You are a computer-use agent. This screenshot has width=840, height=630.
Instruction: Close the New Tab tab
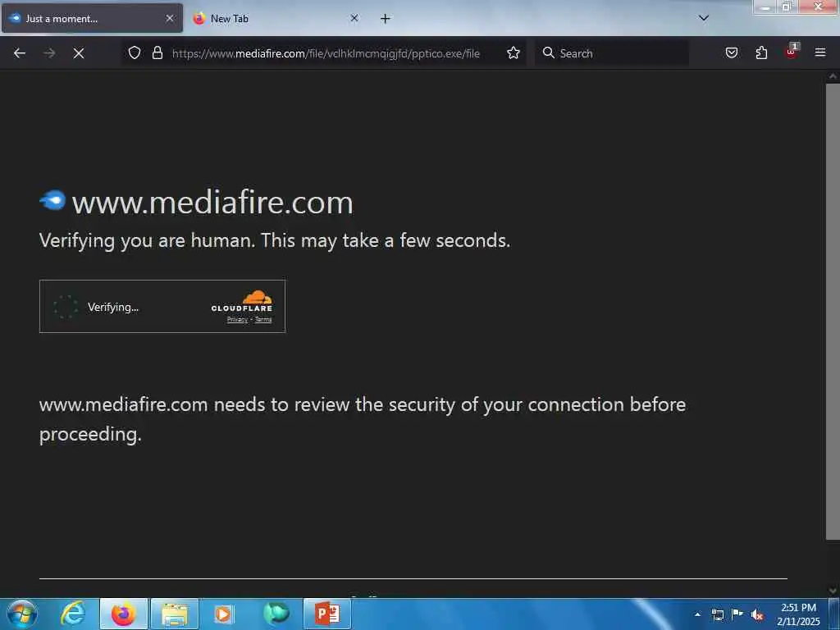coord(354,18)
